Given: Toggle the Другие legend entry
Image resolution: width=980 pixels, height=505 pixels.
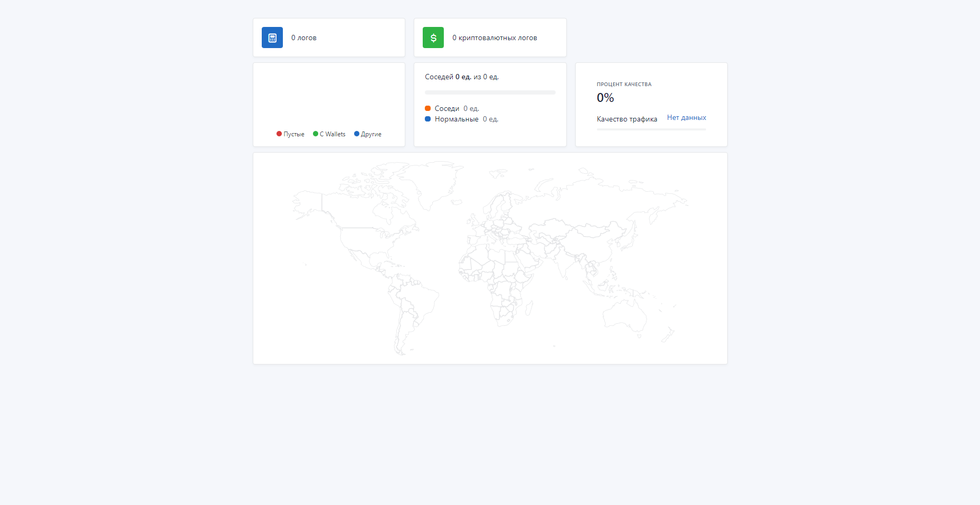Looking at the screenshot, I should (368, 134).
